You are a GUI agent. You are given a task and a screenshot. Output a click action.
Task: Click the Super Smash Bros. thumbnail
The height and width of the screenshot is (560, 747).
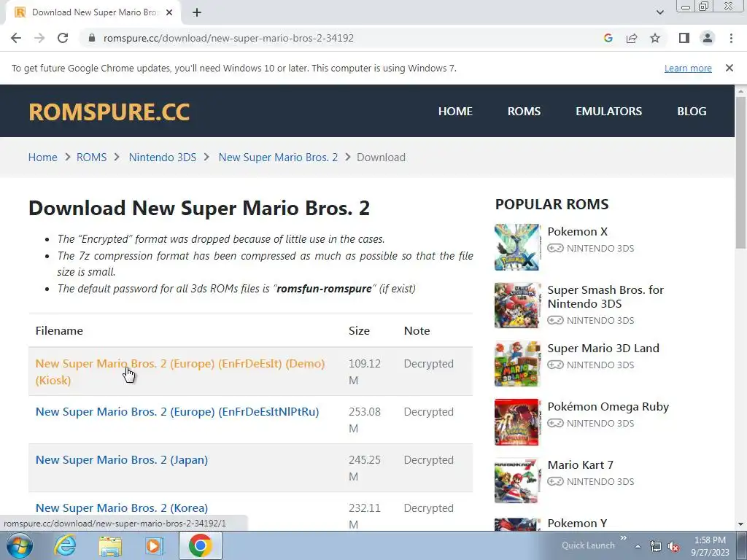(517, 306)
